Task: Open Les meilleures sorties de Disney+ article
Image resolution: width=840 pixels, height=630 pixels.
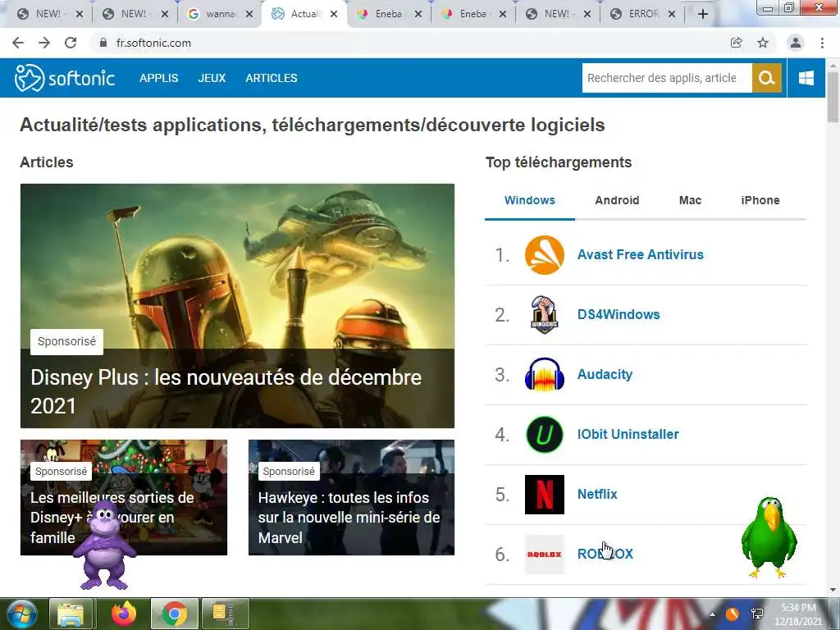Action: 112,518
